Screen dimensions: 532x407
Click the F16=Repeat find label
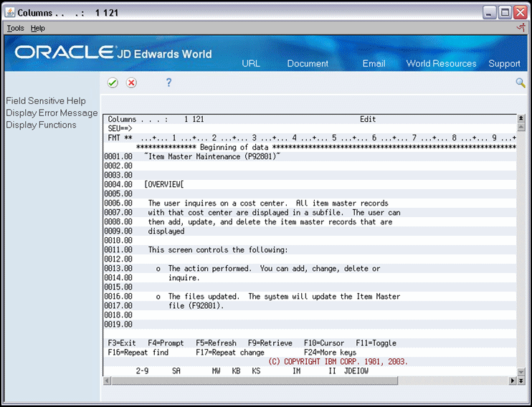tap(138, 353)
